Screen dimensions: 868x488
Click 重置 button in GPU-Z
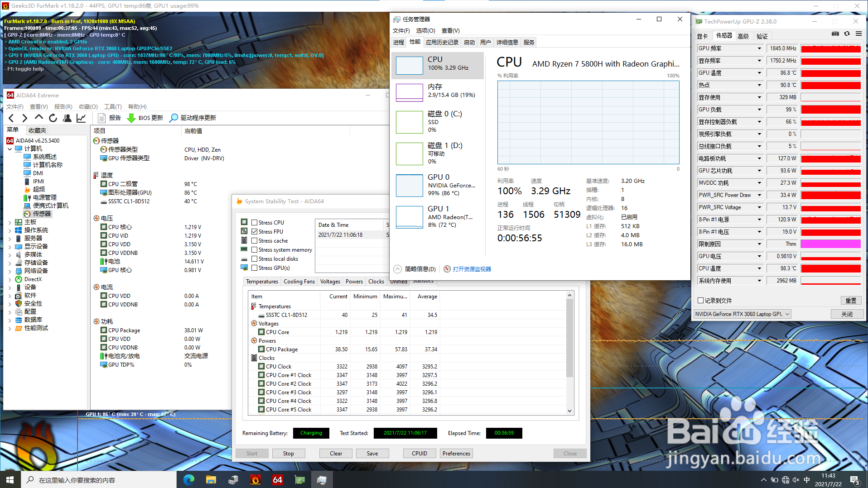851,301
